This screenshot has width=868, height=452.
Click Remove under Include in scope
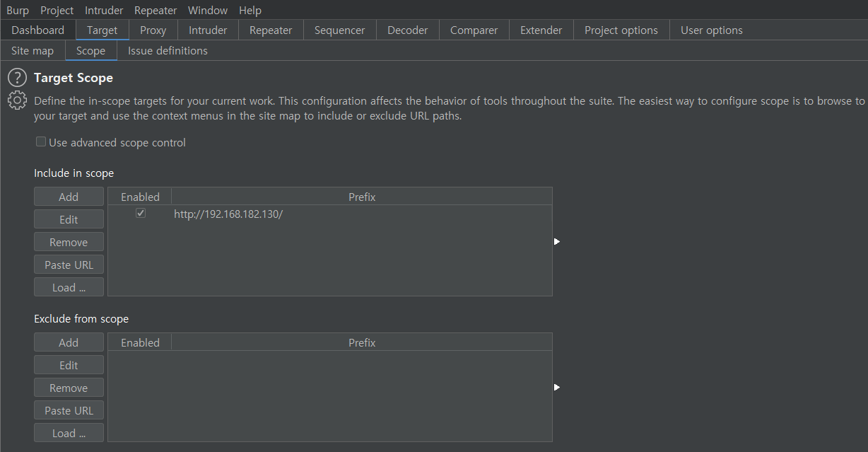pos(69,242)
